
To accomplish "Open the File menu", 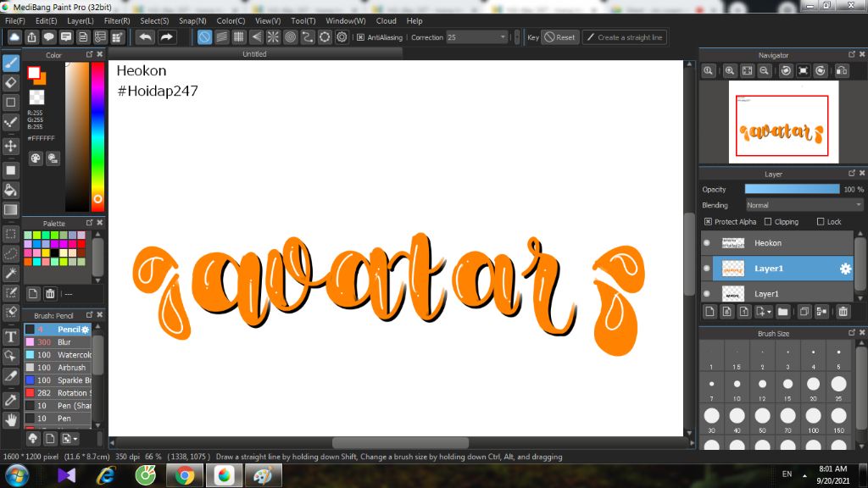I will (x=15, y=20).
